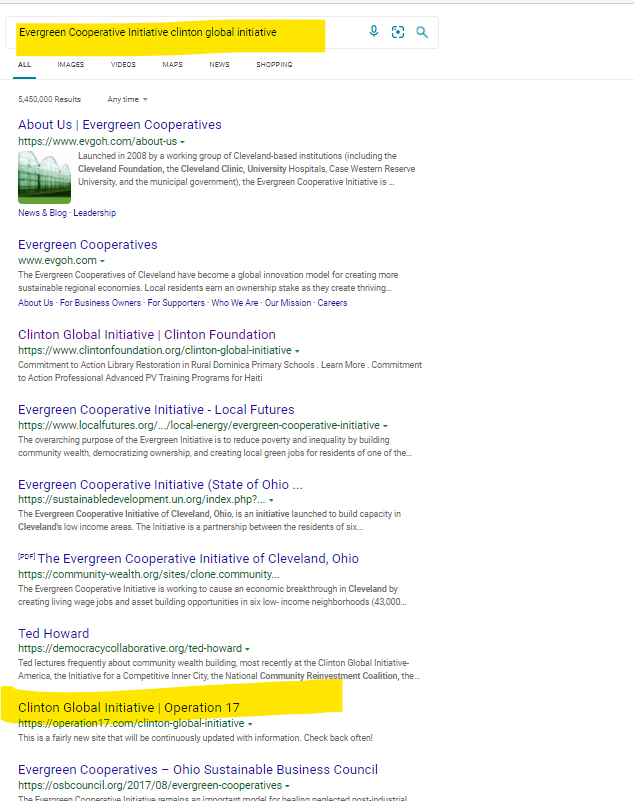
Task: Expand arrow next to operation17.com URL
Action: (x=250, y=724)
